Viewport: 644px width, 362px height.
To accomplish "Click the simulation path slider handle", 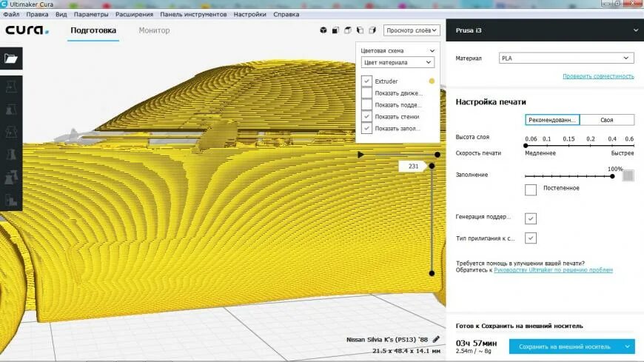I will (x=437, y=155).
